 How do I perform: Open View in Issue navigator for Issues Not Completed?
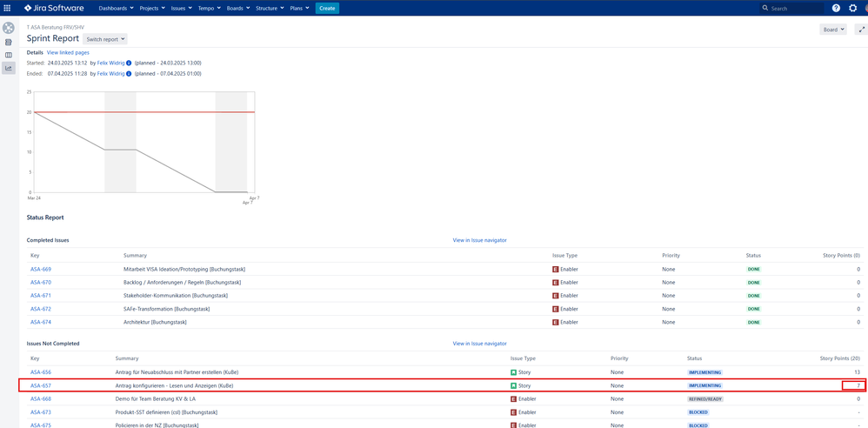coord(479,344)
